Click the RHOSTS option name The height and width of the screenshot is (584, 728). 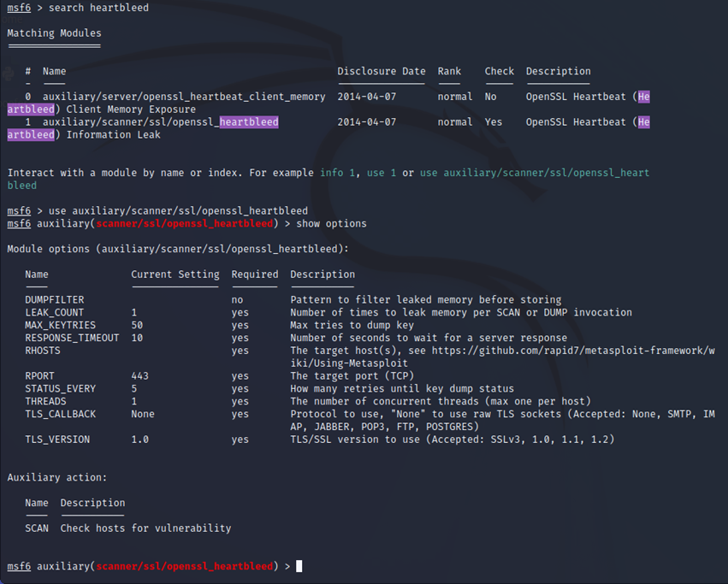tap(43, 351)
